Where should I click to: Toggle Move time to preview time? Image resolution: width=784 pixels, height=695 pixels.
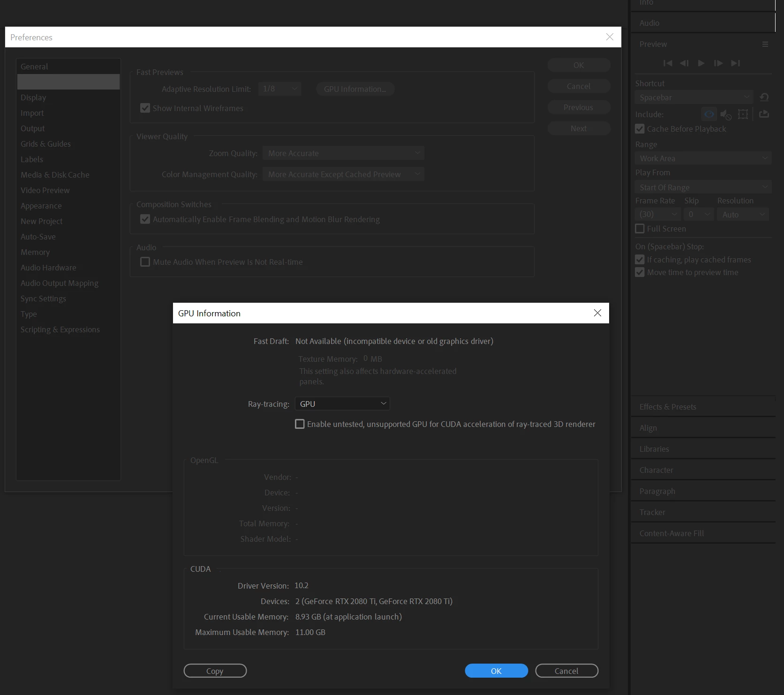point(640,272)
